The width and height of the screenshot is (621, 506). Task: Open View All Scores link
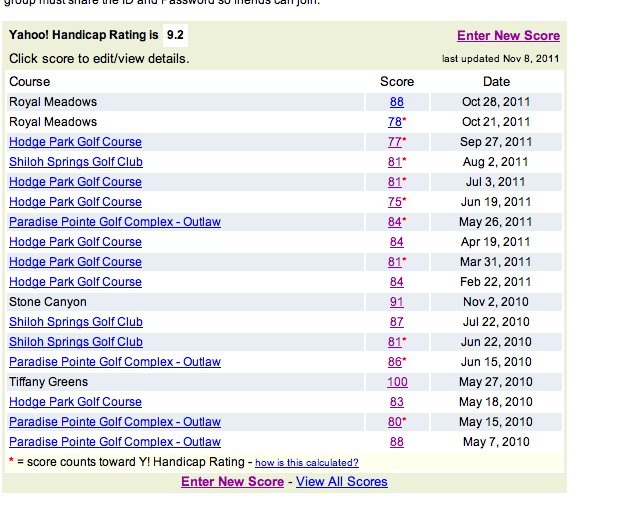pyautogui.click(x=341, y=482)
